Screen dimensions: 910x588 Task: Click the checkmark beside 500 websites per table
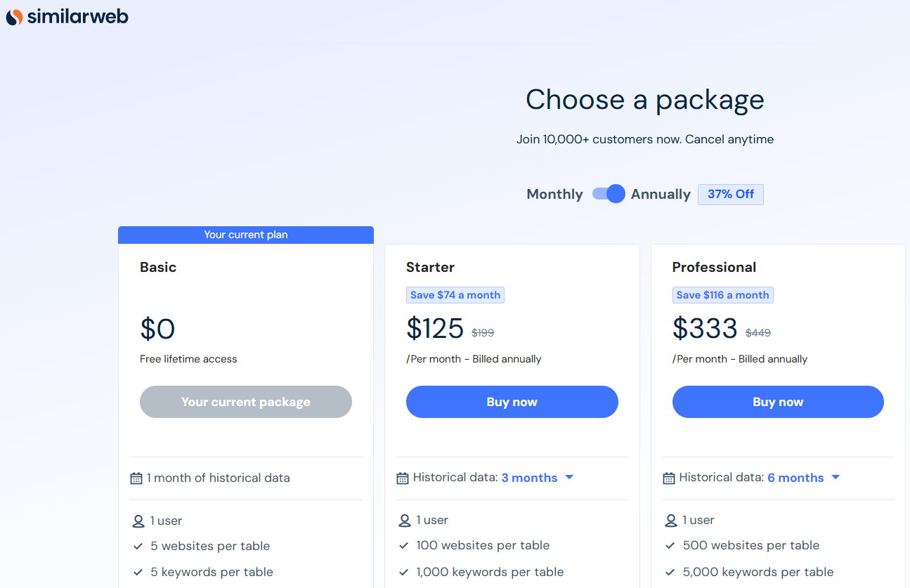670,545
